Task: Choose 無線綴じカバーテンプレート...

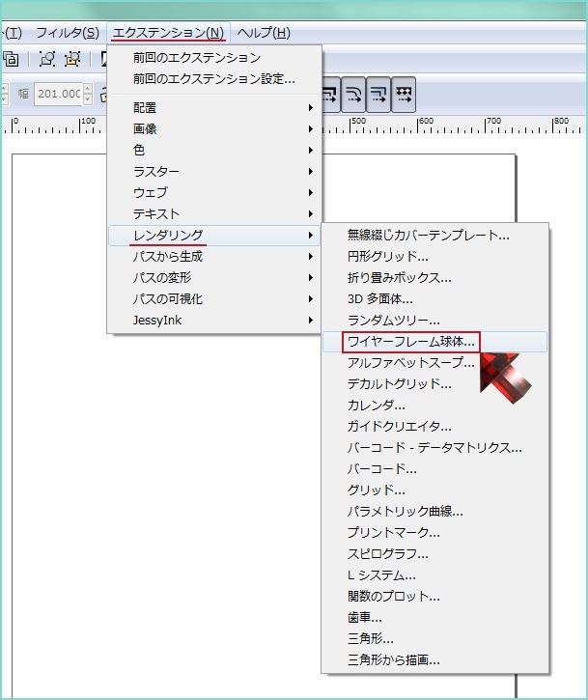Action: [434, 236]
